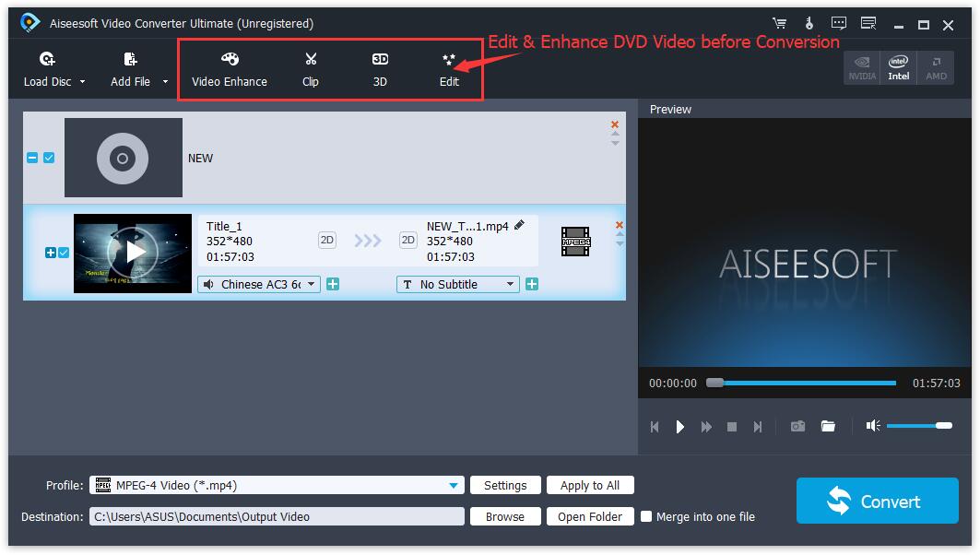
Task: Open the 3D settings tool
Action: click(x=380, y=69)
